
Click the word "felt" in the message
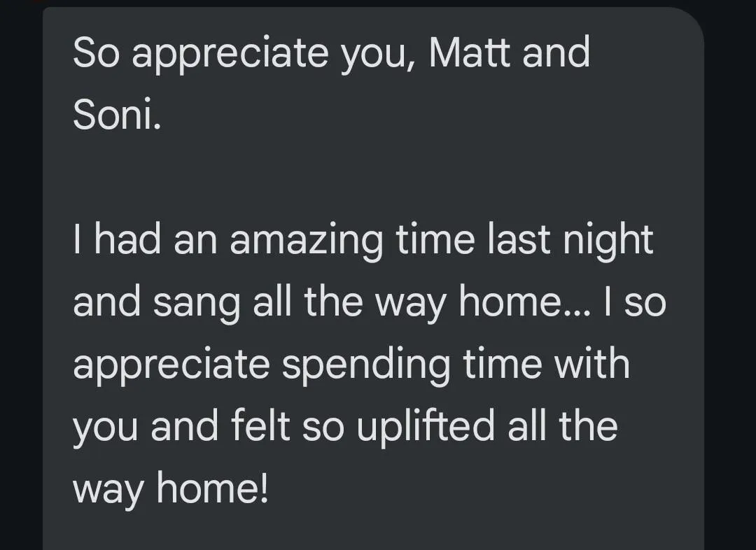[260, 425]
